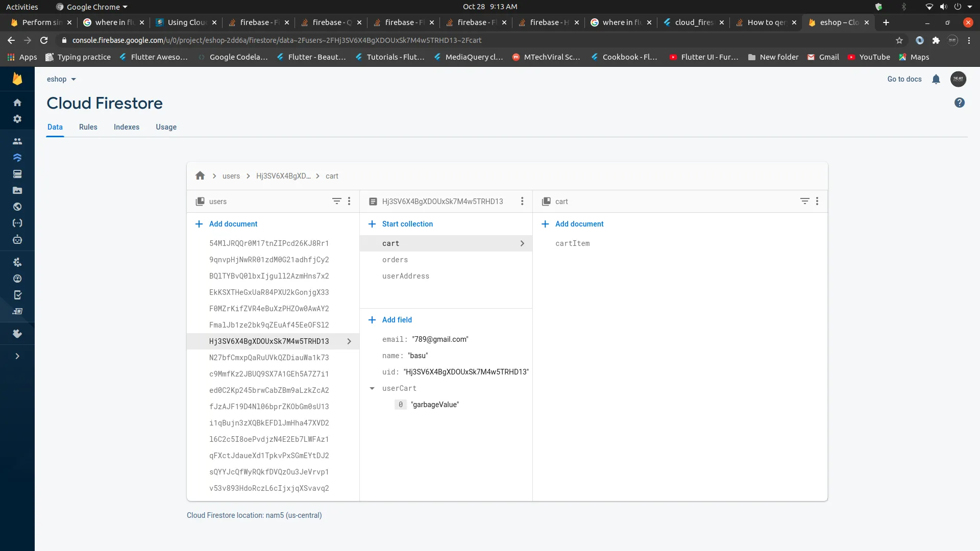
Task: Click the Project Overview home icon
Action: point(17,103)
